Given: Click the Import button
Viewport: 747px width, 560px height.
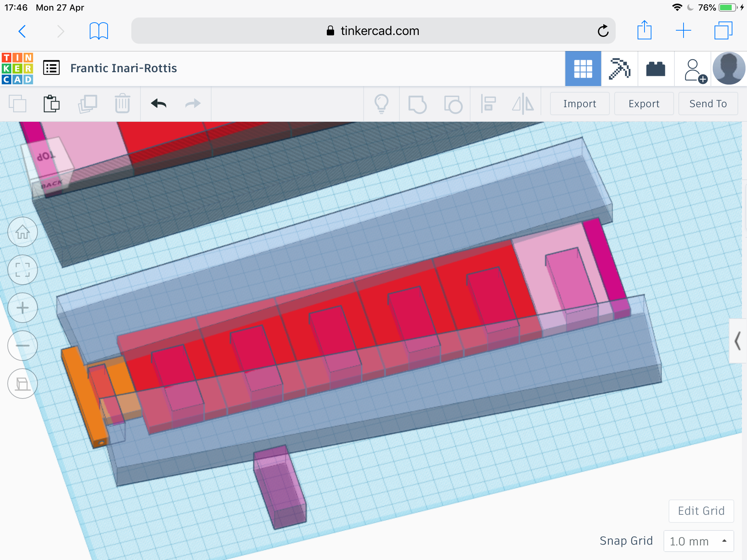Looking at the screenshot, I should (x=580, y=104).
